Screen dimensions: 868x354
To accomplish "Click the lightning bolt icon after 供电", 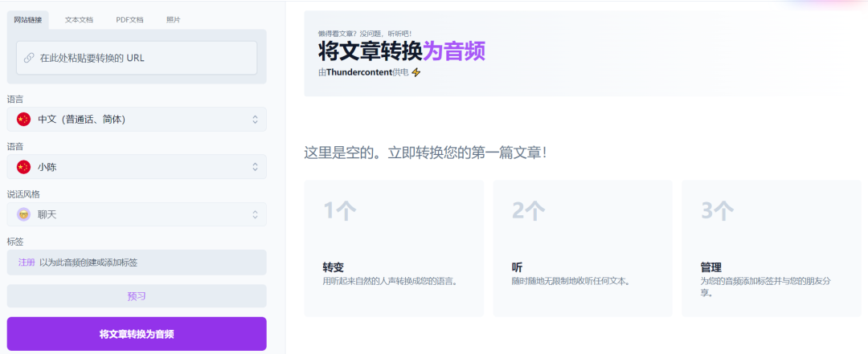I will pyautogui.click(x=416, y=72).
